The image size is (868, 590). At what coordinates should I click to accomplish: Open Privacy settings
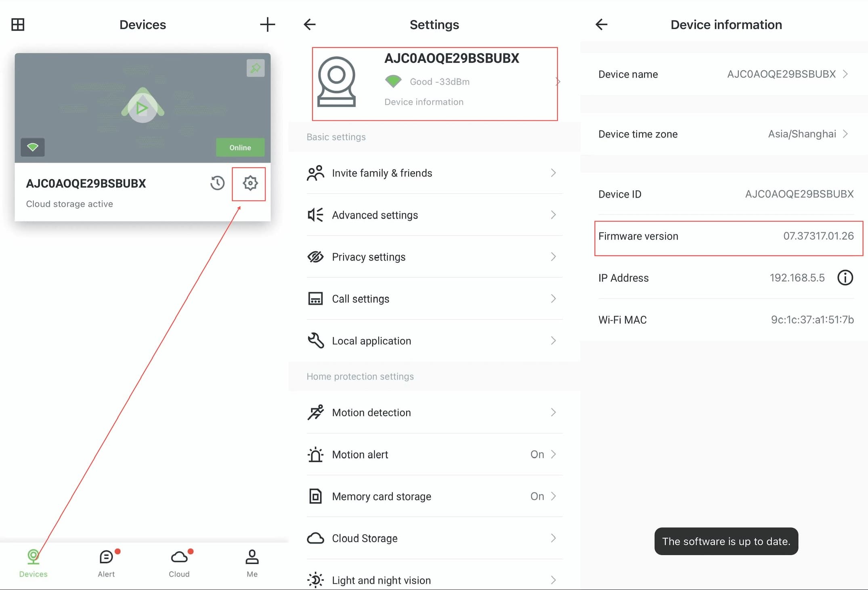[435, 257]
